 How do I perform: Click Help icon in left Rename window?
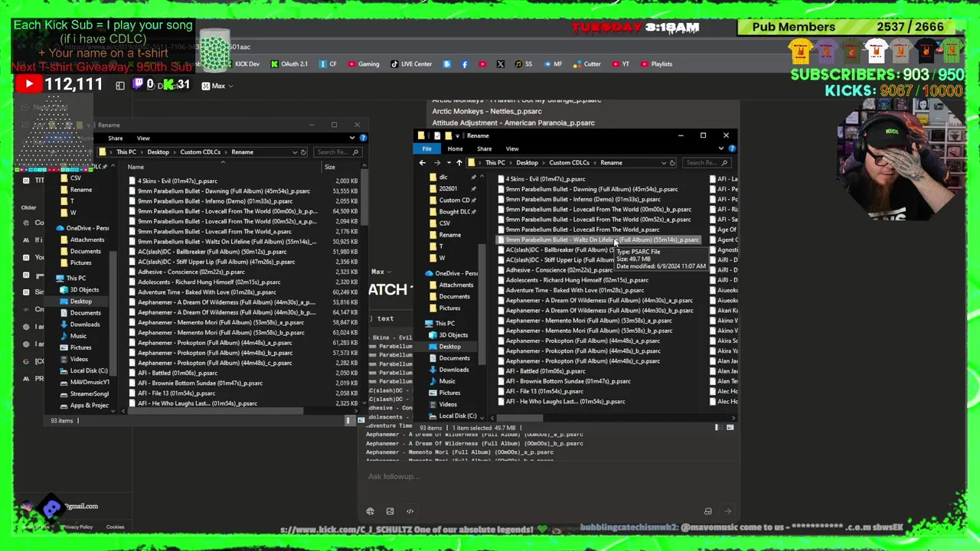pyautogui.click(x=363, y=138)
